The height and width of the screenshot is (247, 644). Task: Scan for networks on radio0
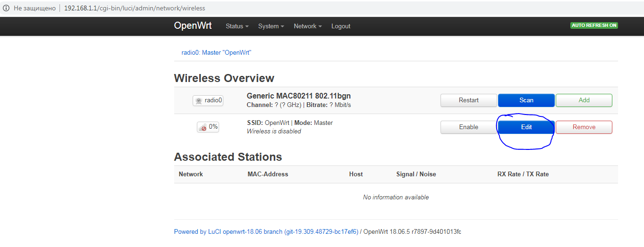pos(526,100)
